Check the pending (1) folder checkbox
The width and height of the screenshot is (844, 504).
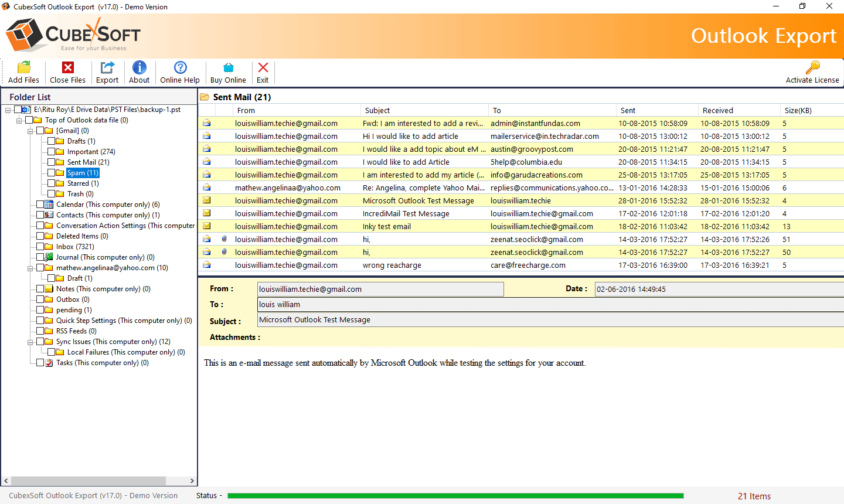40,310
